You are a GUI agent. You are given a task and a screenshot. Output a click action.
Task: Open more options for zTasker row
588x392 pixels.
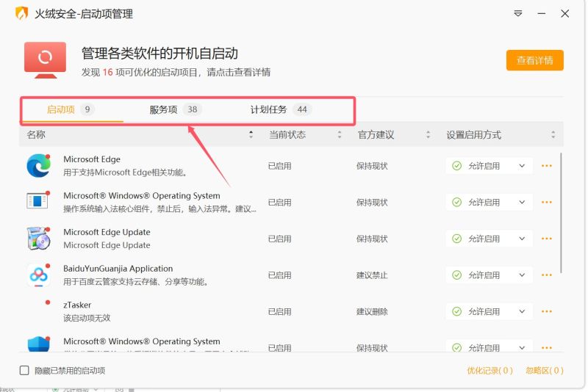click(x=546, y=311)
